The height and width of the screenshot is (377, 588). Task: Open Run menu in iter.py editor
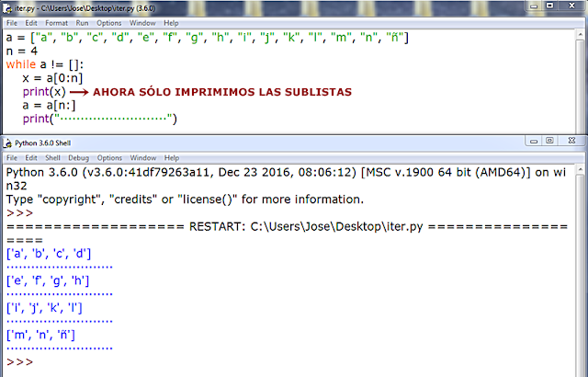tap(82, 23)
